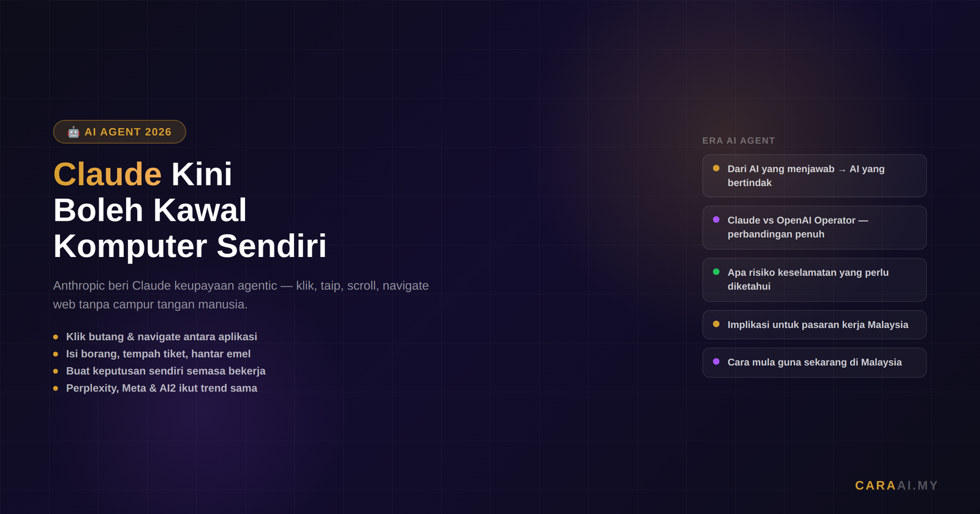Click the bullet dot before "Perplexity, Meta & AI2"
Screen dimensions: 980x514
click(x=56, y=389)
